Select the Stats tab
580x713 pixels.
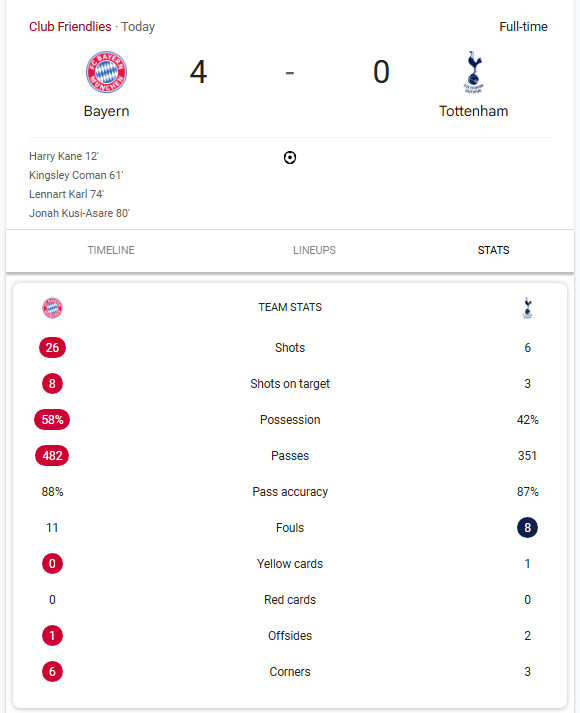point(493,250)
